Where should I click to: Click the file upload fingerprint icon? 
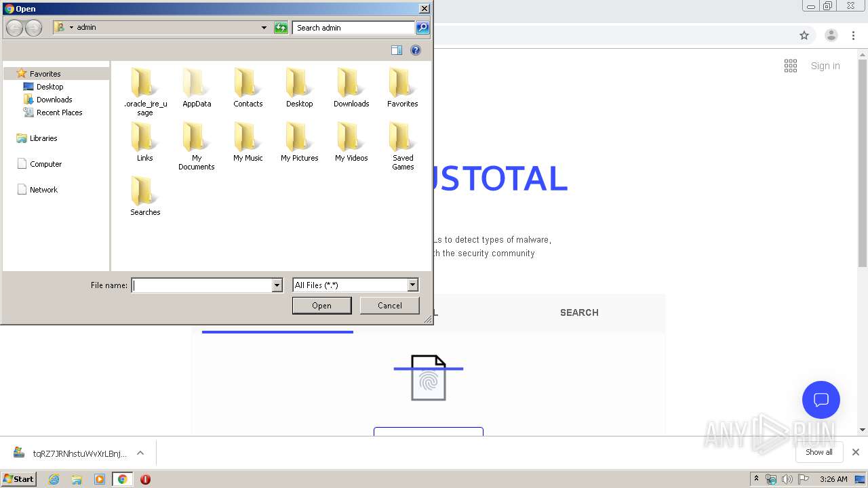click(429, 378)
